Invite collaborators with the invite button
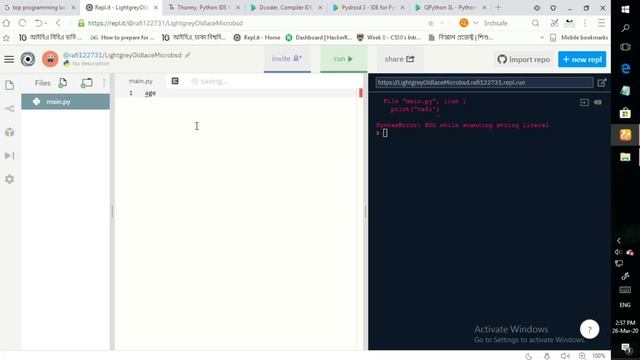This screenshot has width=640, height=360. click(287, 59)
